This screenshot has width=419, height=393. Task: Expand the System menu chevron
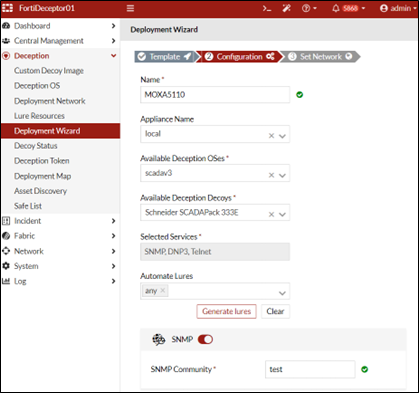113,266
